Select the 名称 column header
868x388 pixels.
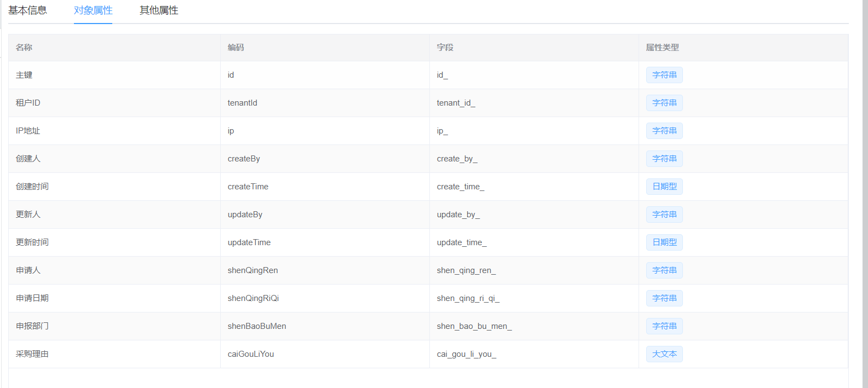point(24,48)
